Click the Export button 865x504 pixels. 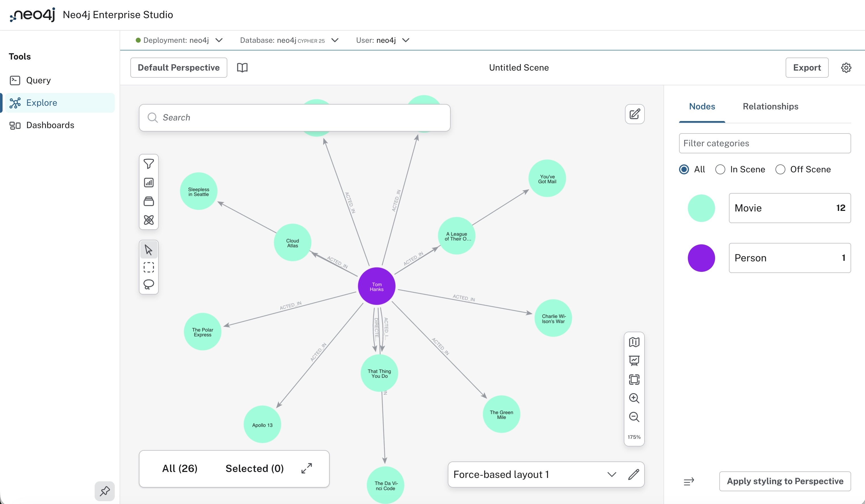point(807,68)
